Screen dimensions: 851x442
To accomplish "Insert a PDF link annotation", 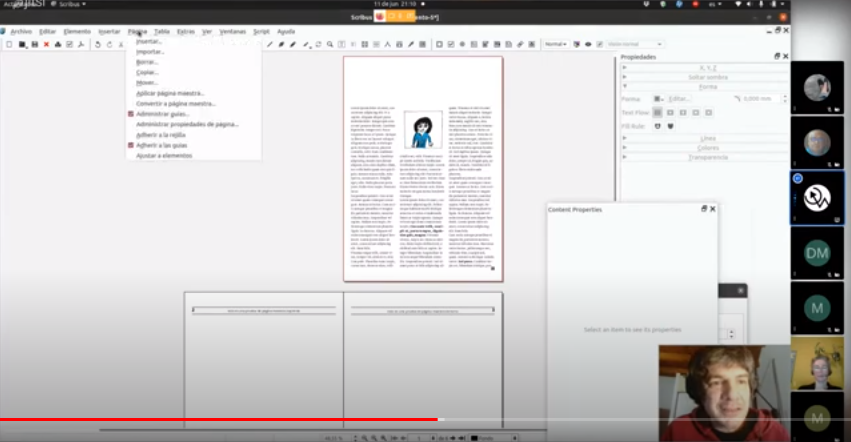I will (520, 45).
